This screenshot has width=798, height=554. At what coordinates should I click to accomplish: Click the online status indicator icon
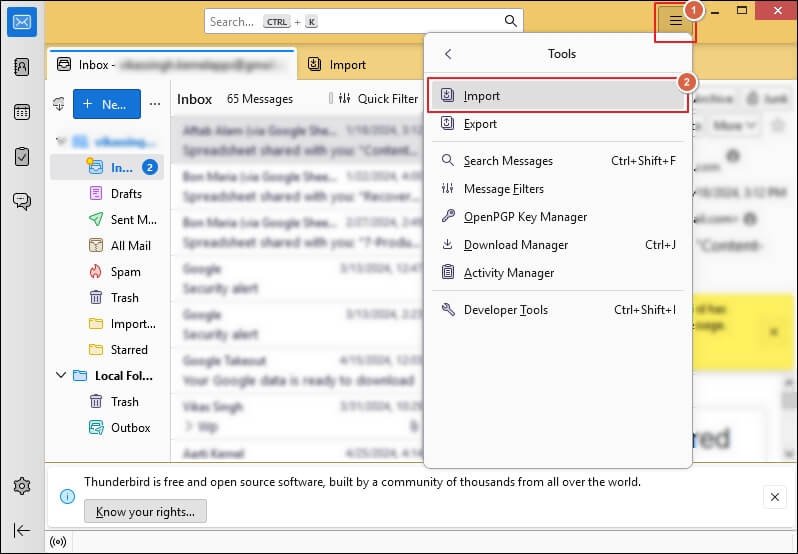58,542
